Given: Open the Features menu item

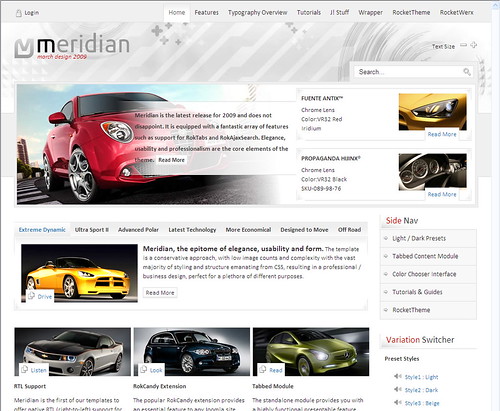Looking at the screenshot, I should (x=206, y=13).
